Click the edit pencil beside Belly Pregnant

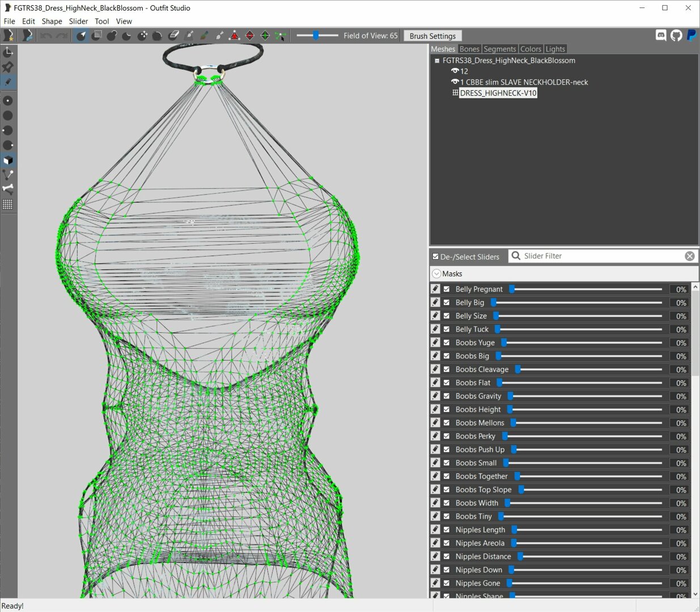(435, 289)
